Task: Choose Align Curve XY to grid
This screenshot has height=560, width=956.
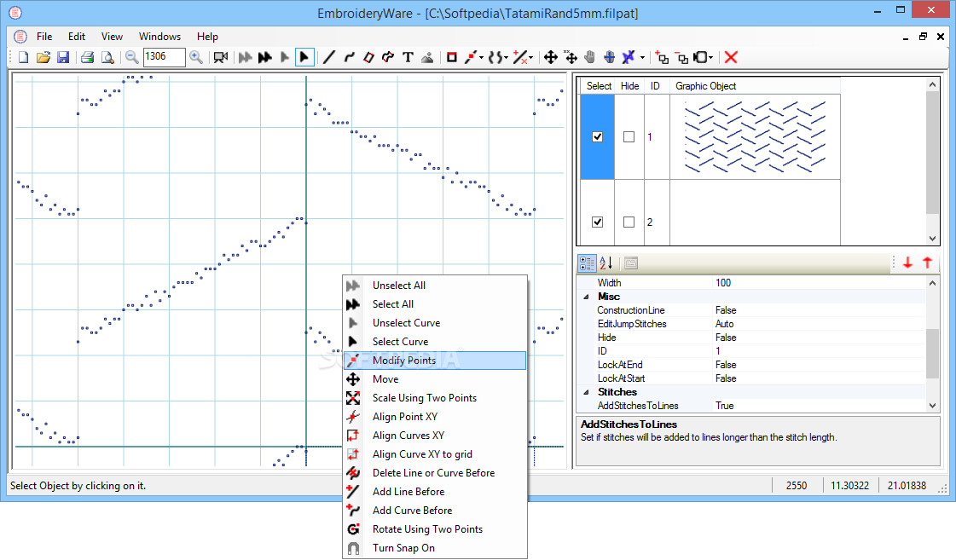Action: click(435, 454)
